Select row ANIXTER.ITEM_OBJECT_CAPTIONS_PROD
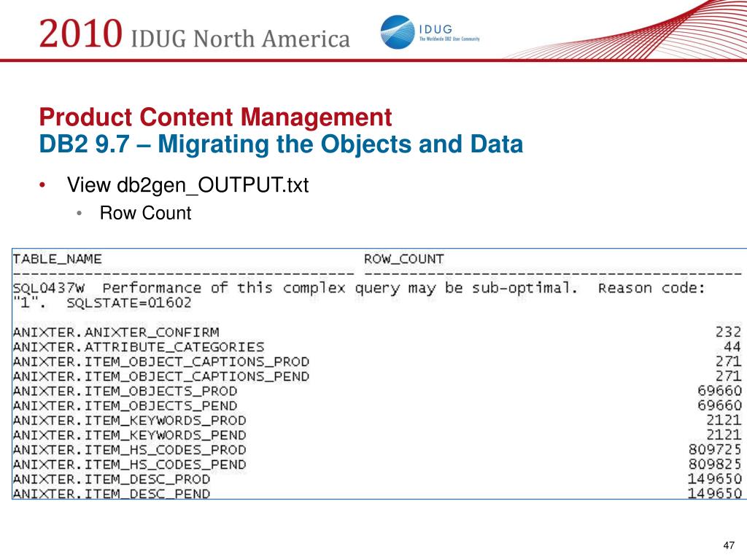 [x=377, y=362]
